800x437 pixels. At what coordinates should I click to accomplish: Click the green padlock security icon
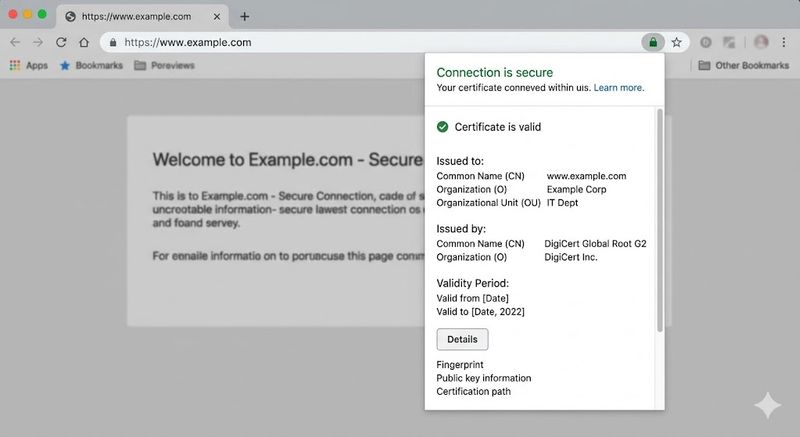pos(653,42)
